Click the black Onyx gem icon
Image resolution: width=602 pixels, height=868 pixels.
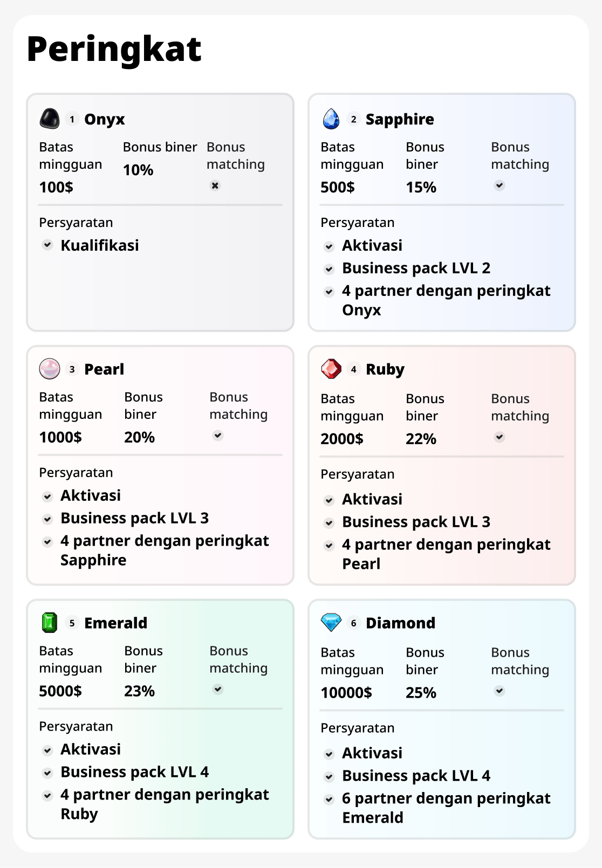click(x=50, y=119)
